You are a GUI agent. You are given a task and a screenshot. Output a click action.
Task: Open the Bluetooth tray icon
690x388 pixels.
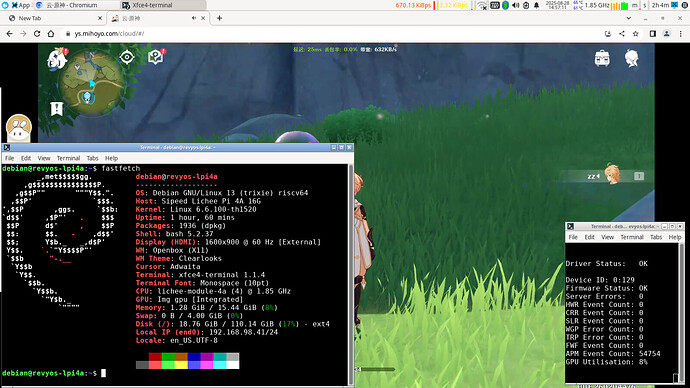pos(506,5)
